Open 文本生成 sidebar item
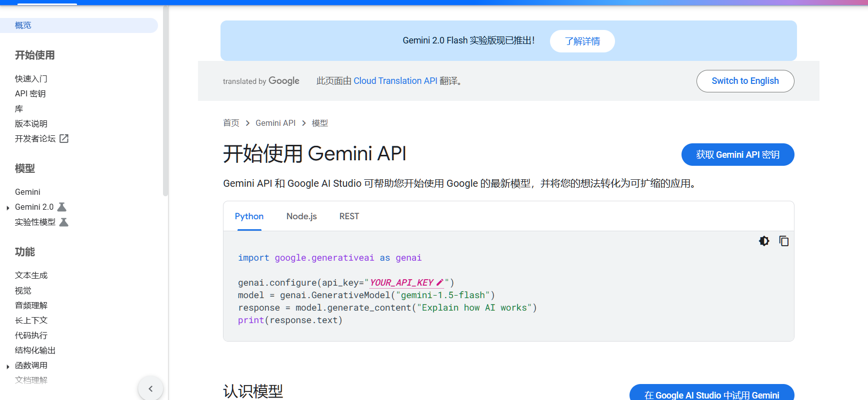The height and width of the screenshot is (400, 868). (x=31, y=275)
